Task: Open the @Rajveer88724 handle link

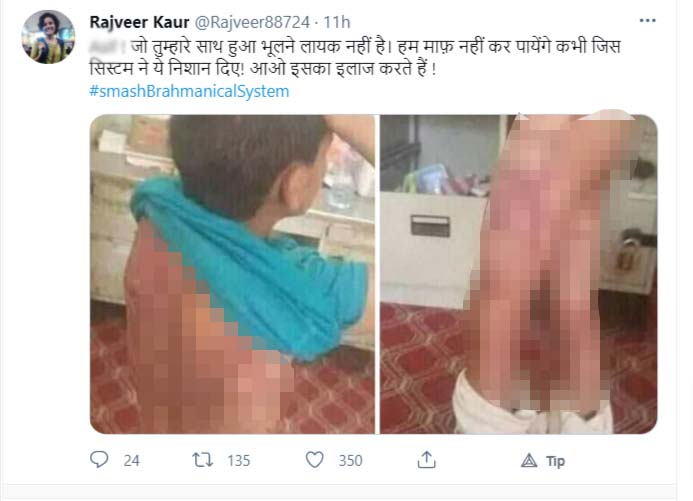Action: click(x=252, y=22)
